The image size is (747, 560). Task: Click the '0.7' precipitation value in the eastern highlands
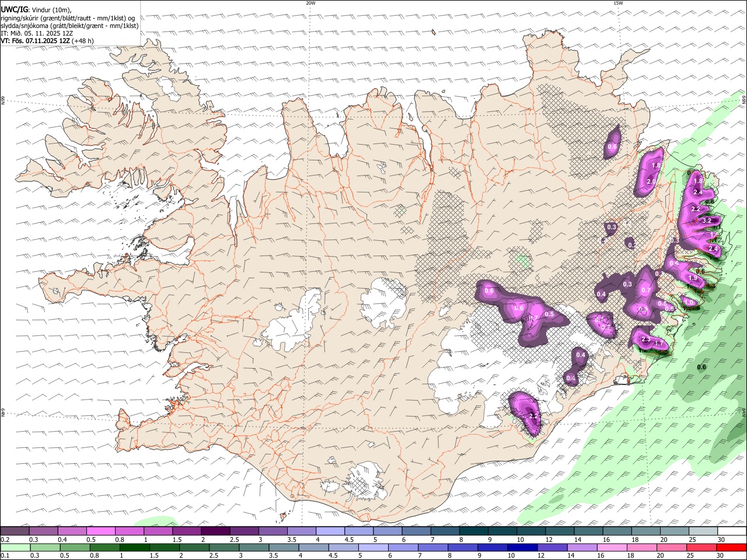tap(646, 290)
